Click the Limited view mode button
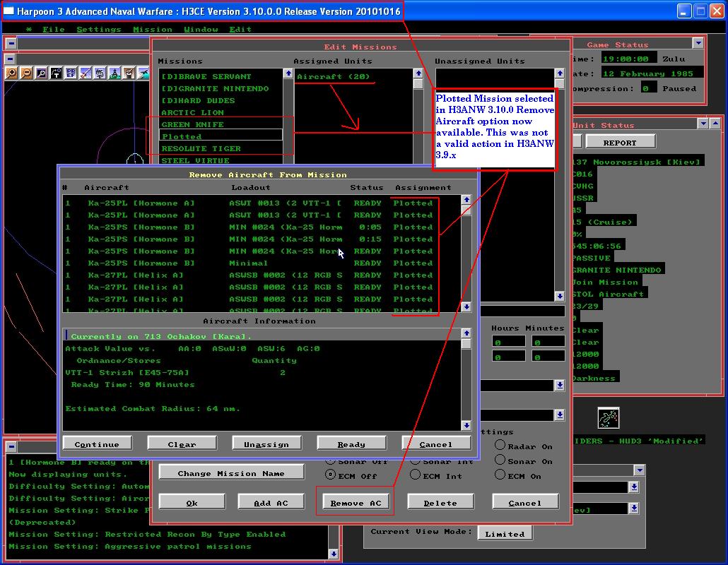Screen dimensions: 728x565 (505, 533)
